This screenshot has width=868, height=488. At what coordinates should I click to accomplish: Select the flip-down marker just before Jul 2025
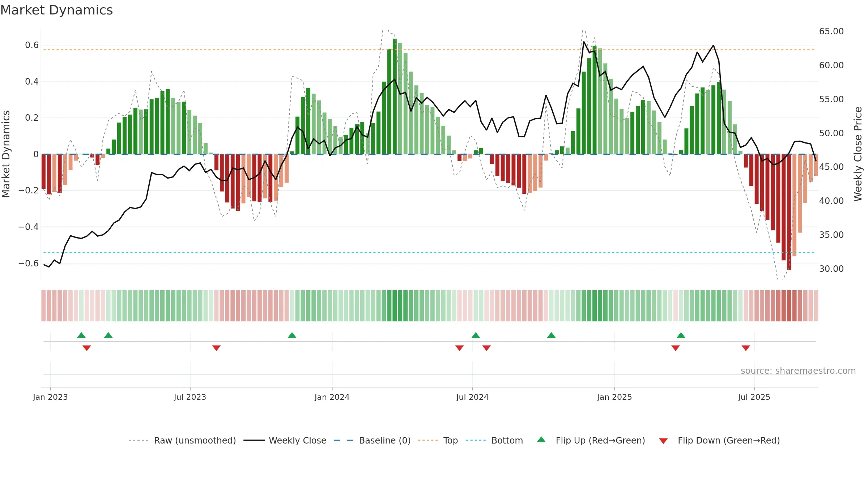tap(746, 348)
